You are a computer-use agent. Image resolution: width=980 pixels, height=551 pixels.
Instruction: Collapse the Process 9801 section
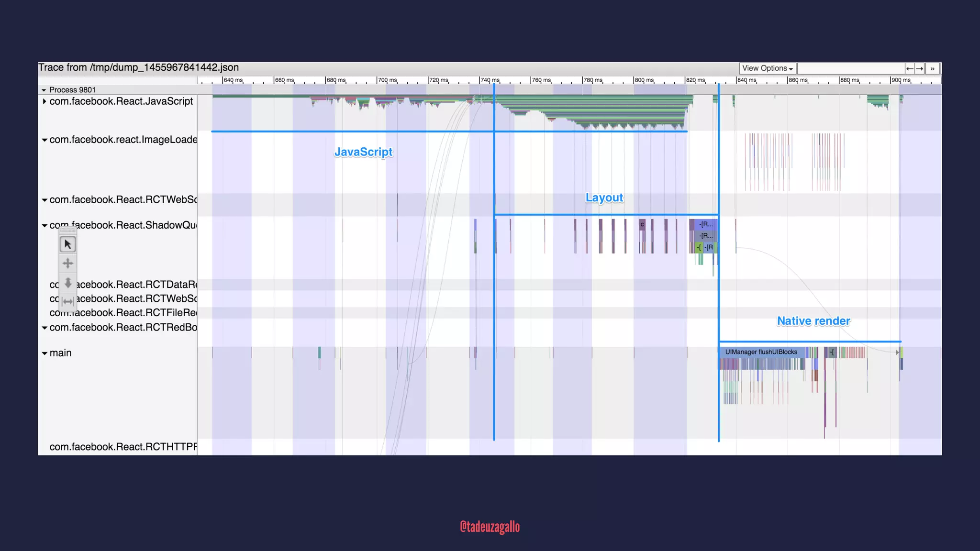coord(44,90)
